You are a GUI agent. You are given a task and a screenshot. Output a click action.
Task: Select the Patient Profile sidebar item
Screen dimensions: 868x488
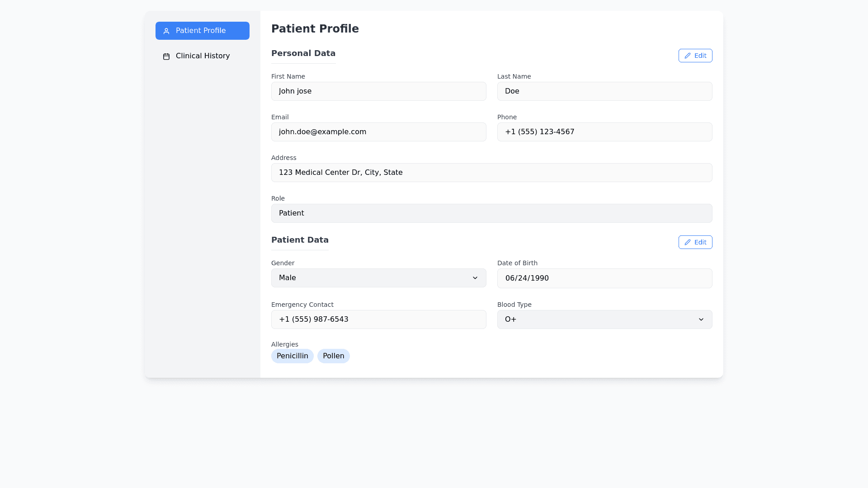click(203, 31)
